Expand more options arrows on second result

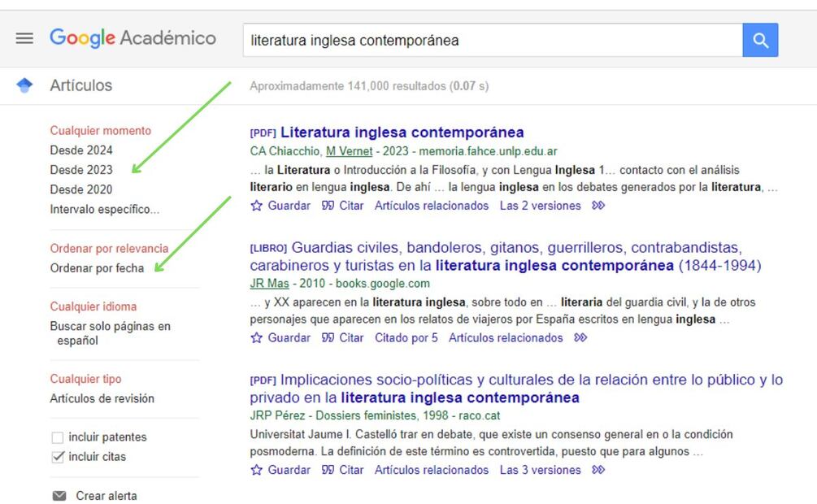pyautogui.click(x=580, y=338)
